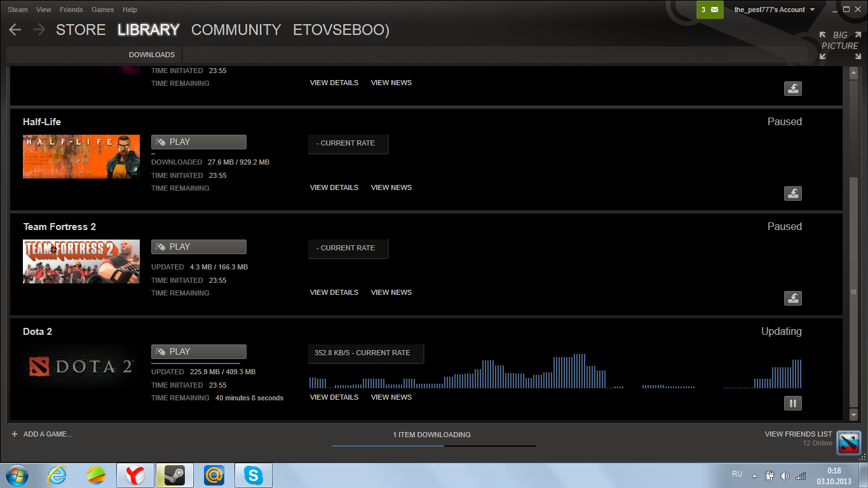Image resolution: width=868 pixels, height=488 pixels.
Task: Open the Dota 2 friends avatar icon
Action: 848,442
